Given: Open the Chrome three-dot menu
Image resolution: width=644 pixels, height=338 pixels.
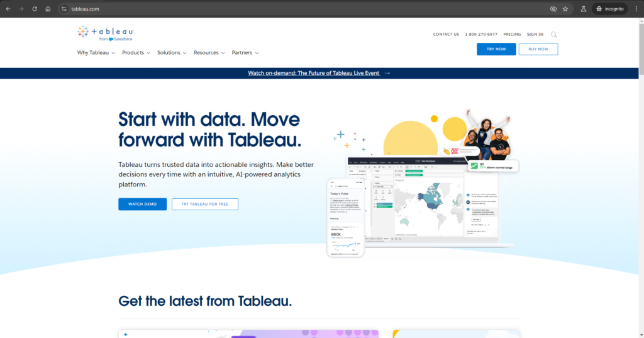Looking at the screenshot, I should click(x=636, y=9).
